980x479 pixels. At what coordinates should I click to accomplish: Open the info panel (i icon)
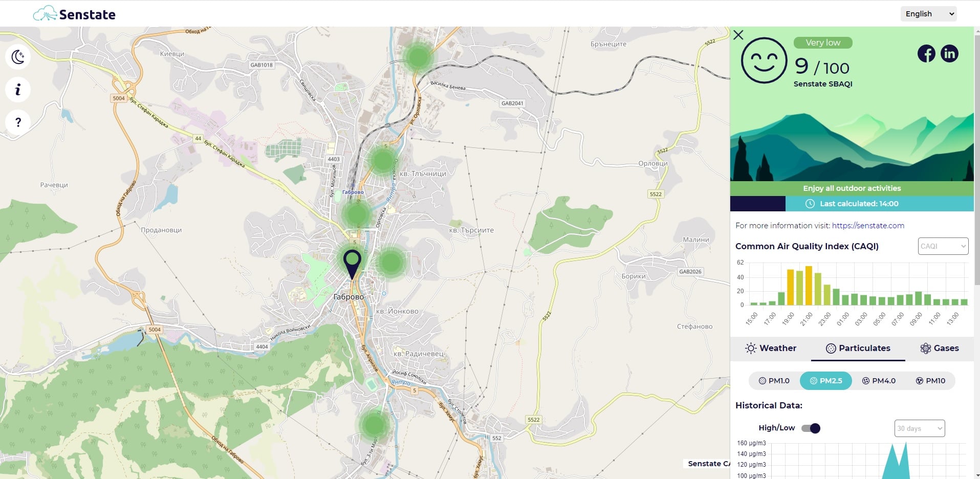point(18,90)
